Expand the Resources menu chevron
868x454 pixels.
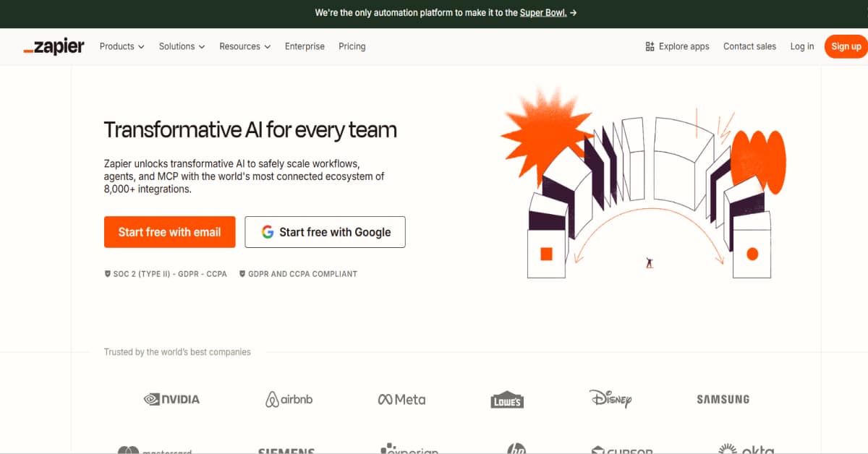click(267, 46)
